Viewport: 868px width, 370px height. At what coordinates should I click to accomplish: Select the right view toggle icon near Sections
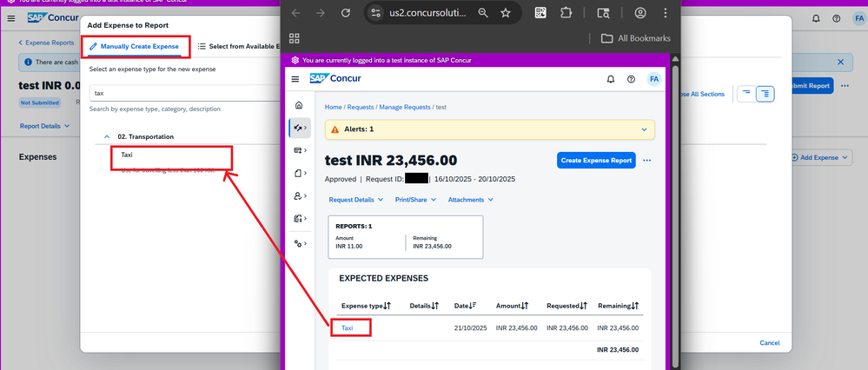(x=765, y=94)
